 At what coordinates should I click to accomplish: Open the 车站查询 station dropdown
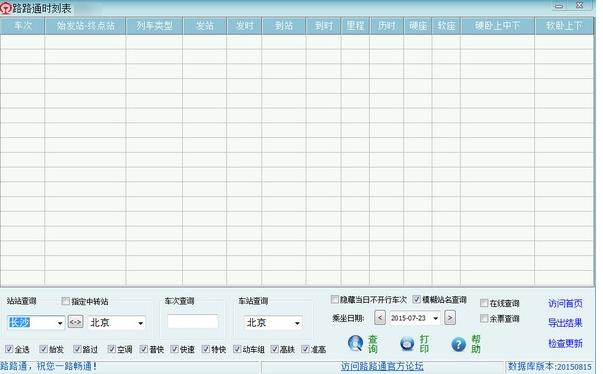(x=297, y=323)
